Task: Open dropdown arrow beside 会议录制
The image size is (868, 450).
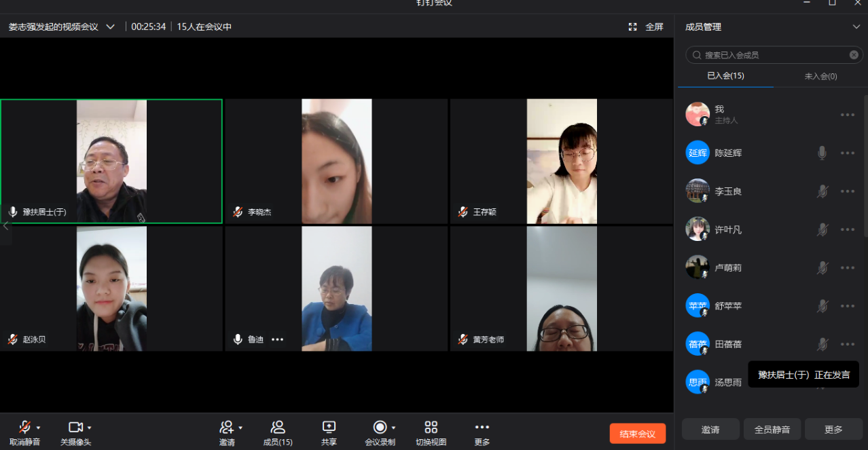Action: click(x=393, y=428)
